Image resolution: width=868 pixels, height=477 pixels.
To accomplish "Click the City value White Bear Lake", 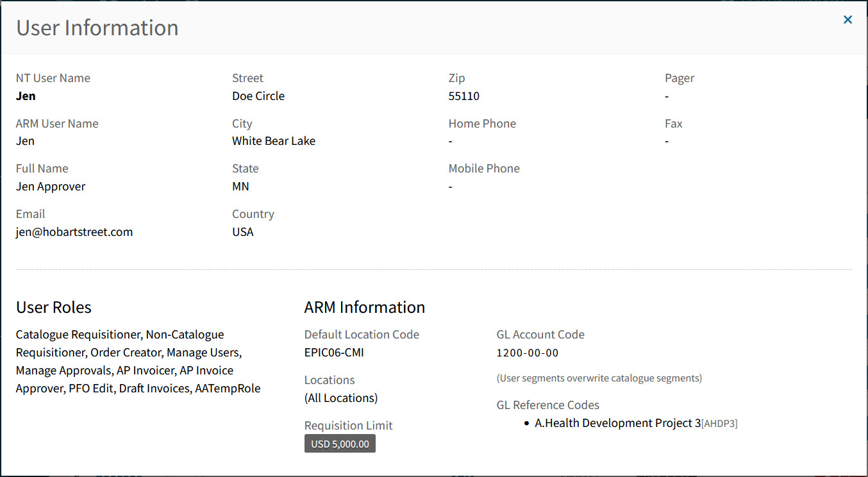I will [x=274, y=141].
